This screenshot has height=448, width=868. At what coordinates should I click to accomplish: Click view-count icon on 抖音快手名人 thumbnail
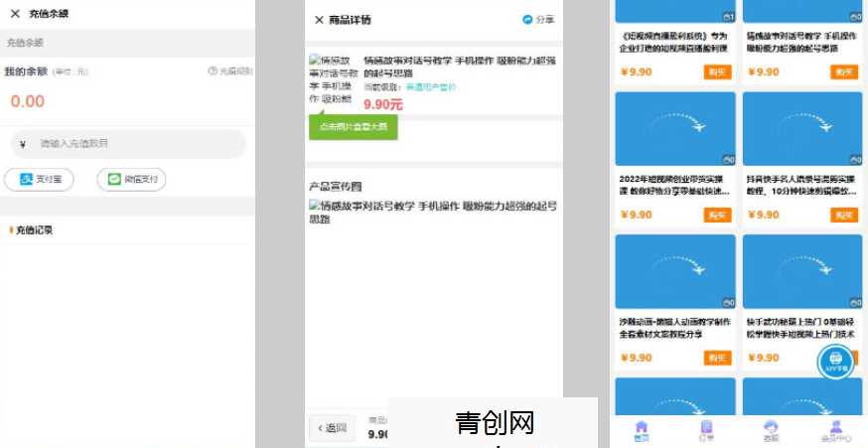point(855,160)
